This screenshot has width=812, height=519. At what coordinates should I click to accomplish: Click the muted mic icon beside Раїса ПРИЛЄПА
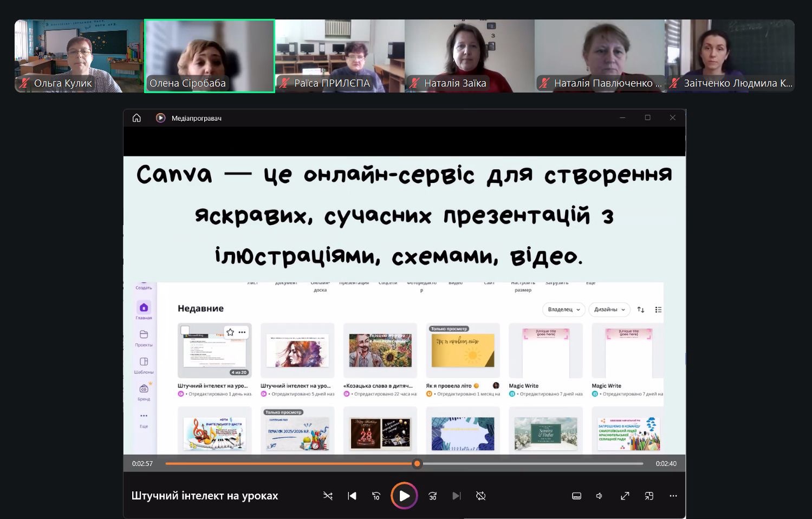pyautogui.click(x=284, y=83)
